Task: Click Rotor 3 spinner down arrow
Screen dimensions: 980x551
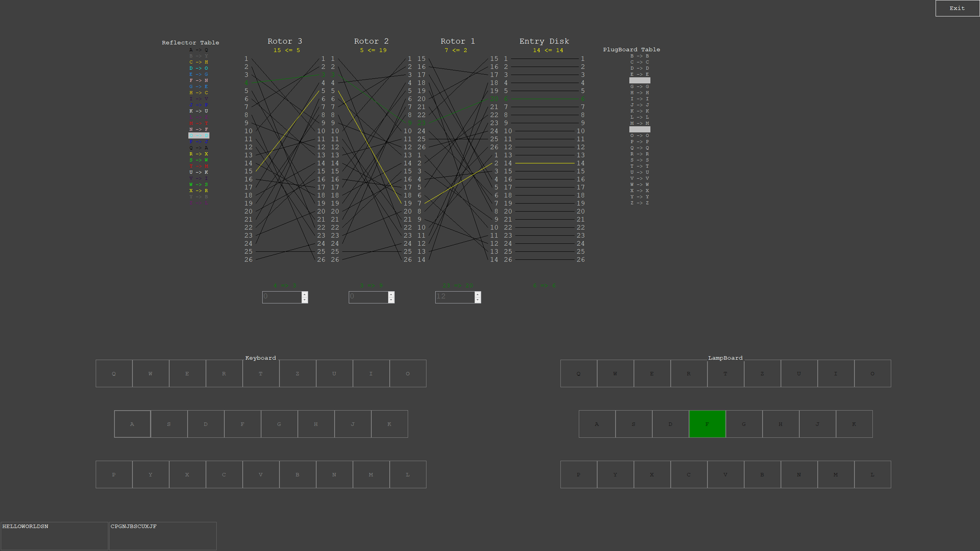Action: (x=305, y=300)
